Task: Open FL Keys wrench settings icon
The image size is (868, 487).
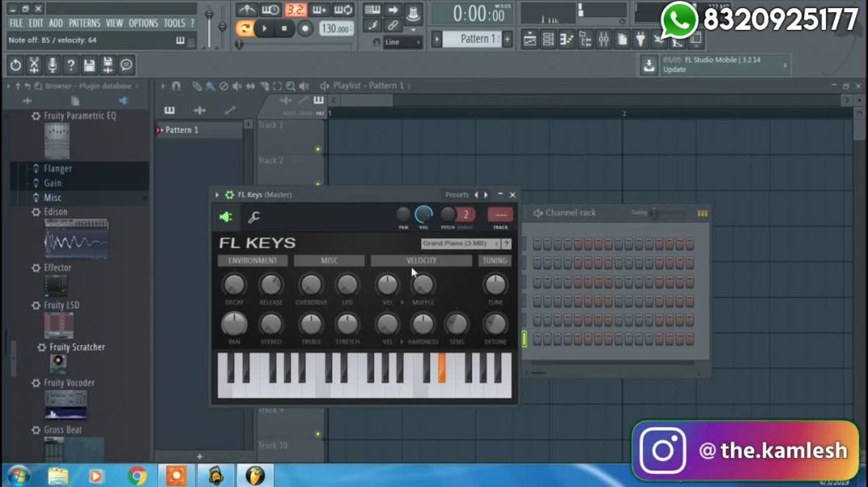Action: coord(254,218)
